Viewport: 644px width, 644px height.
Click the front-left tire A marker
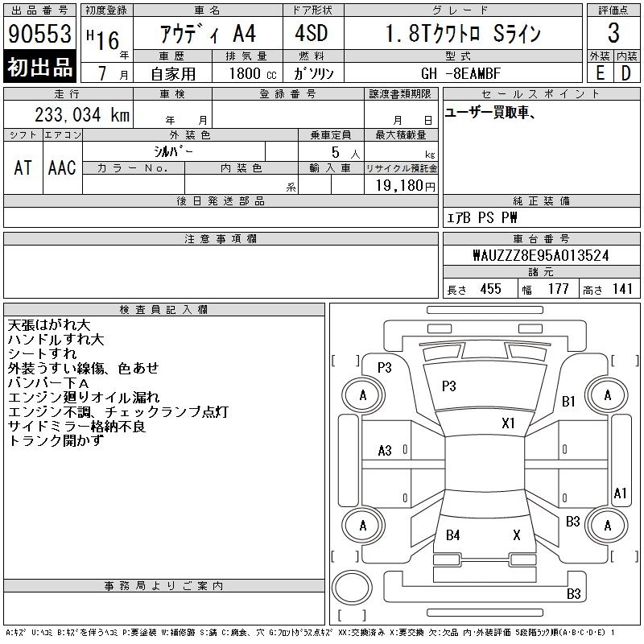click(363, 395)
